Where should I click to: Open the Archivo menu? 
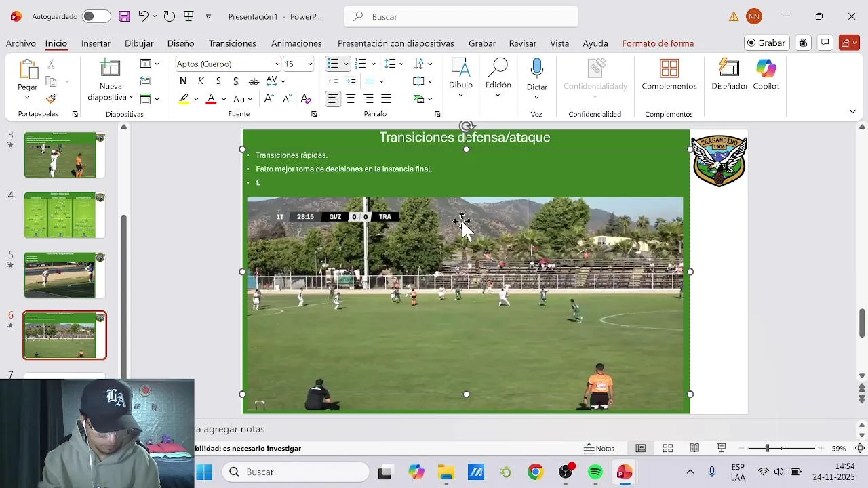[21, 43]
